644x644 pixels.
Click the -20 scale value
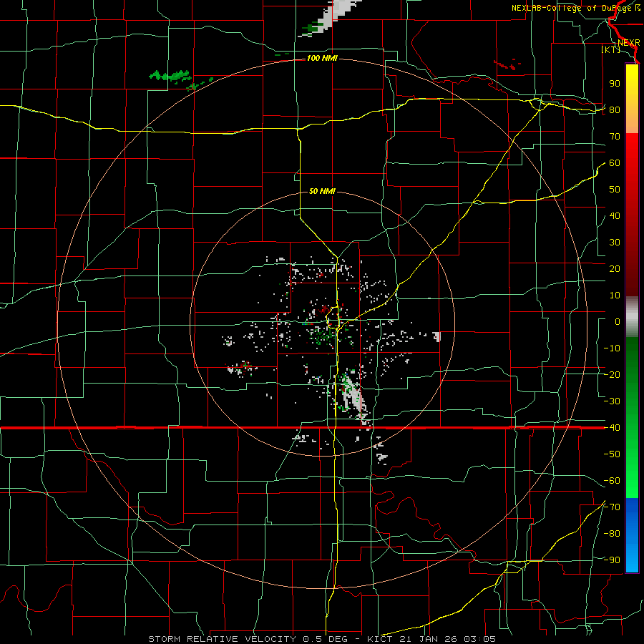[x=612, y=375]
